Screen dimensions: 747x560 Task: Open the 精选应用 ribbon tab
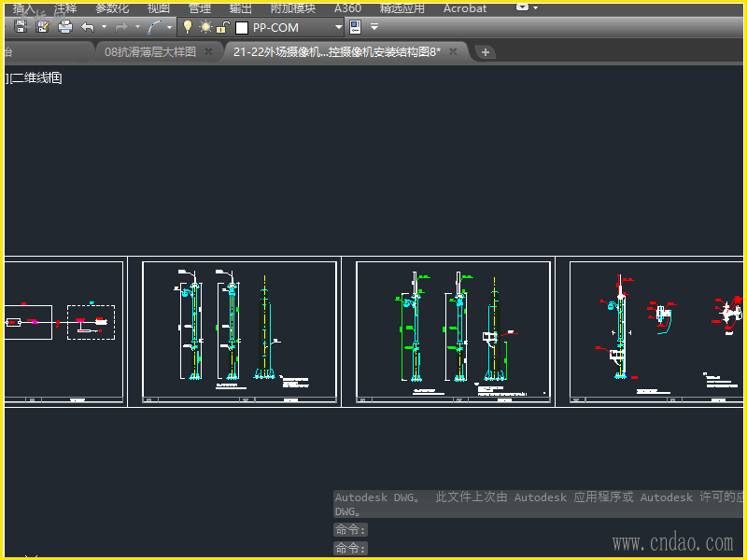coord(402,8)
